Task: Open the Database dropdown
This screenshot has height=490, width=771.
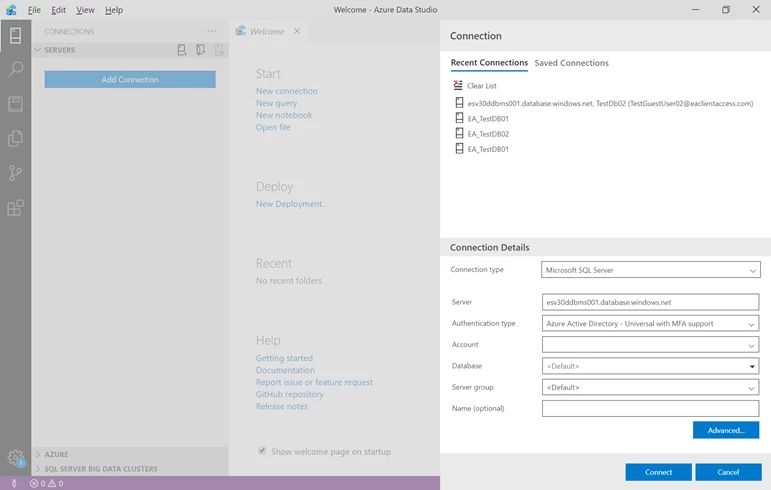Action: (x=651, y=366)
